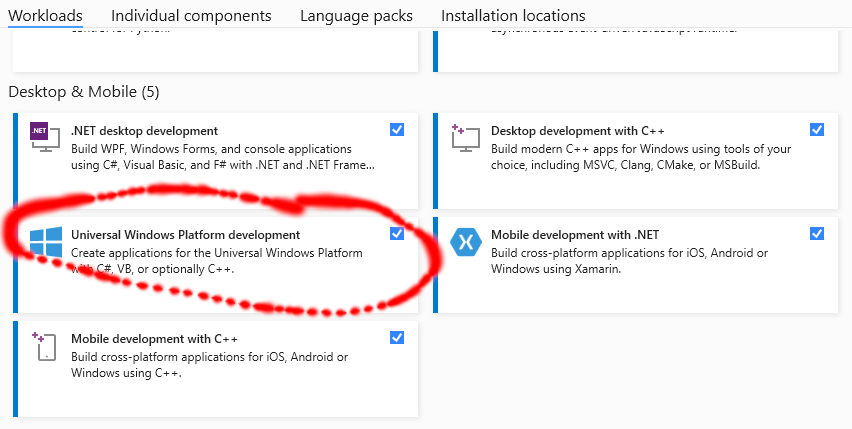Uncheck Universal Windows Platform development checkbox
The height and width of the screenshot is (429, 852).
point(397,234)
